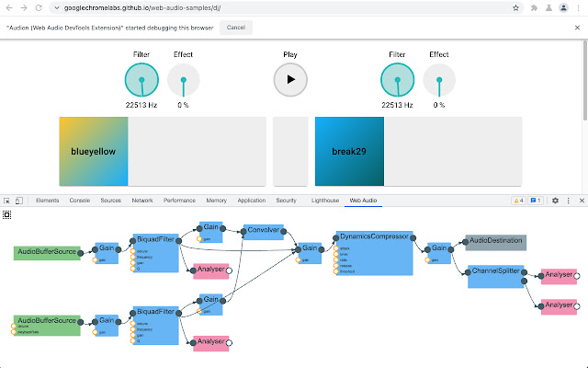Select the AudioDestination node
The height and width of the screenshot is (368, 588).
coord(496,243)
